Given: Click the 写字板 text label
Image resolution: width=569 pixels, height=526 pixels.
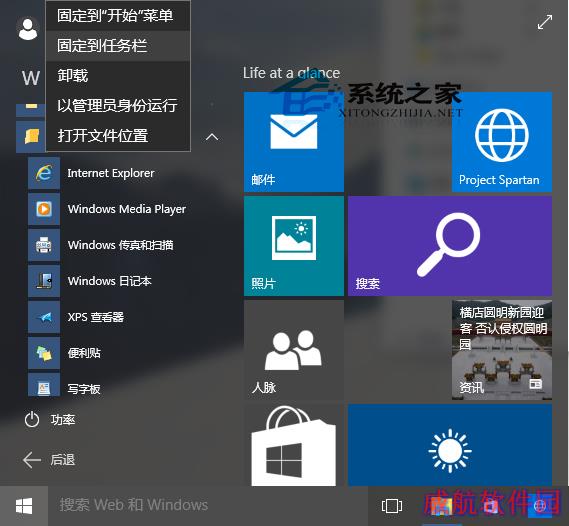Looking at the screenshot, I should (x=84, y=389).
